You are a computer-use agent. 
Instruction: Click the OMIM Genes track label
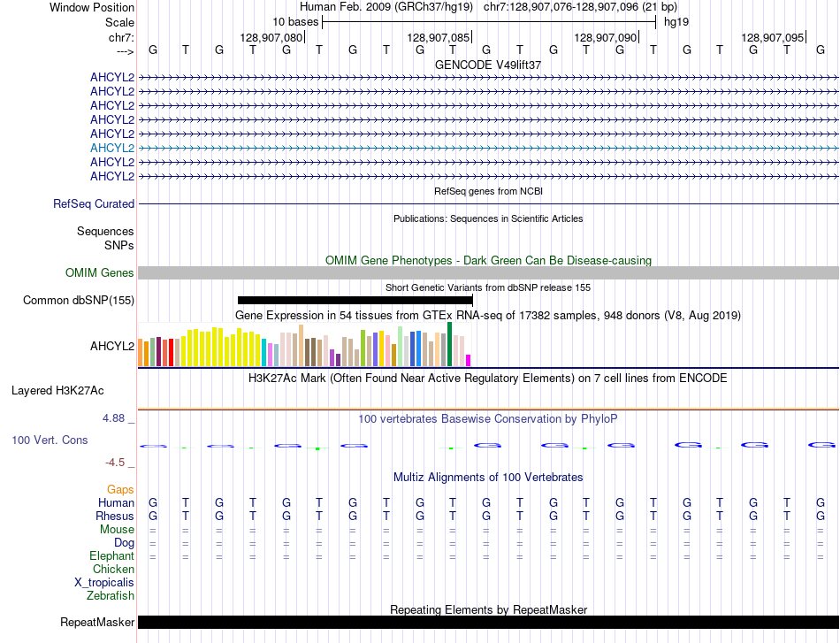(99, 273)
